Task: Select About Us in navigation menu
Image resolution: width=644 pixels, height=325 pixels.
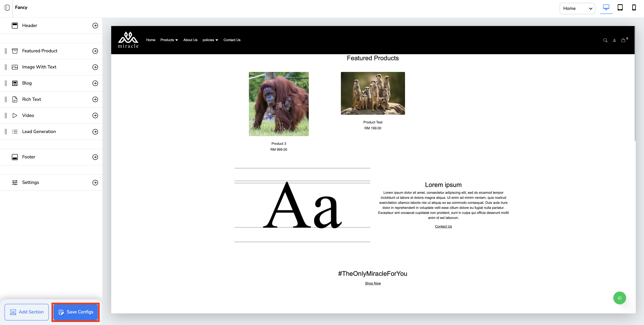Action: [x=190, y=40]
